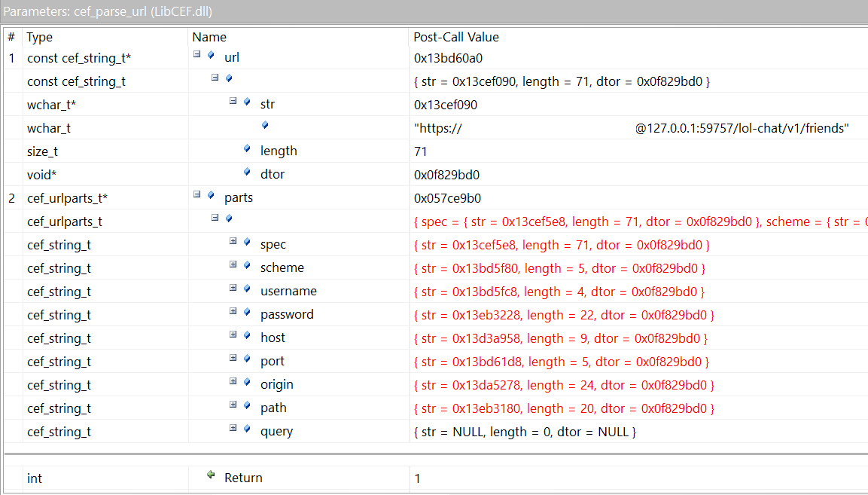
Task: Collapse the url parameter tree node
Action: [196, 56]
